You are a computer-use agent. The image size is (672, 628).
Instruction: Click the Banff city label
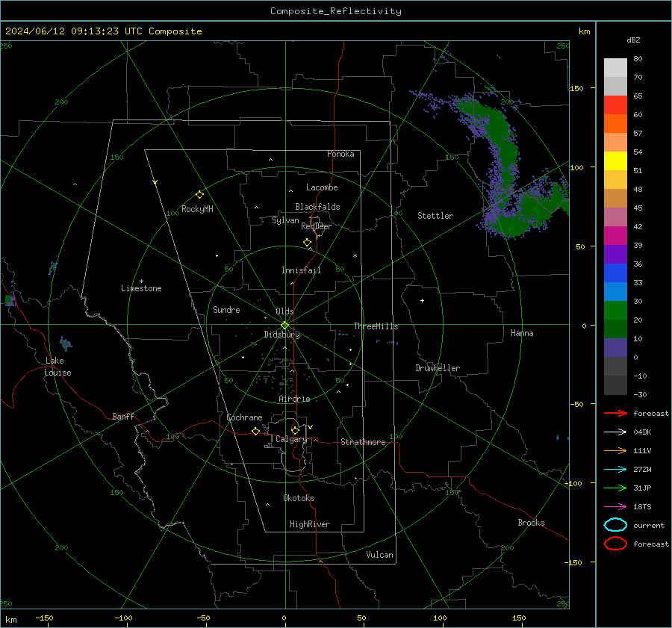pos(123,416)
